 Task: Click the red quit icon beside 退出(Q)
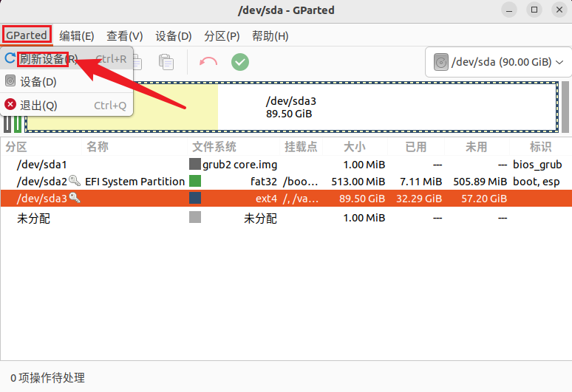click(10, 105)
